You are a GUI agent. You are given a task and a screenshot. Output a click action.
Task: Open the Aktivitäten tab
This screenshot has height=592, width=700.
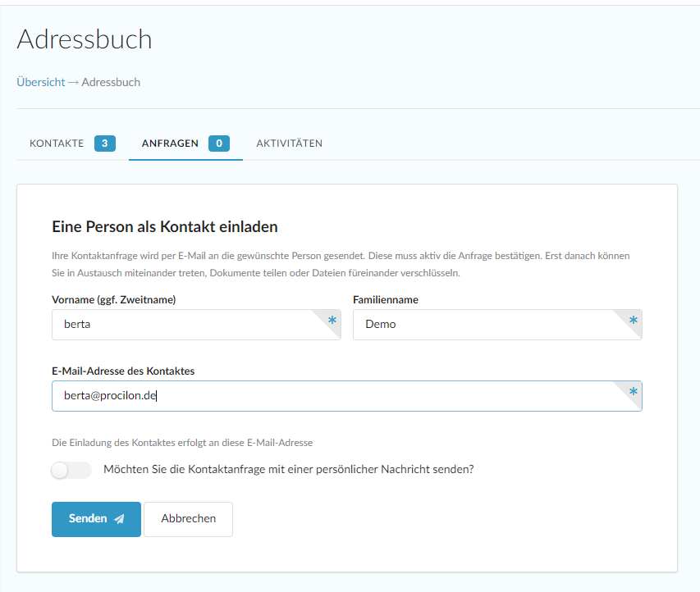[289, 143]
